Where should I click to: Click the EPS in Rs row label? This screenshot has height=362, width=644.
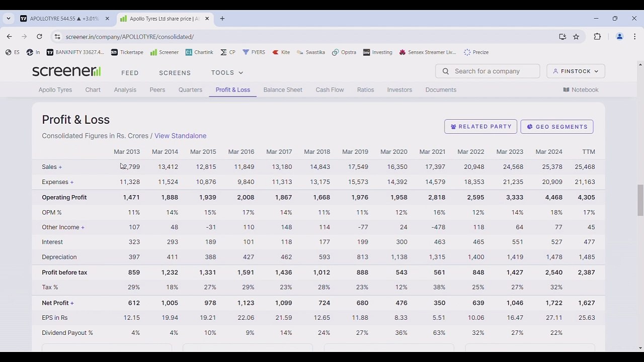55,318
